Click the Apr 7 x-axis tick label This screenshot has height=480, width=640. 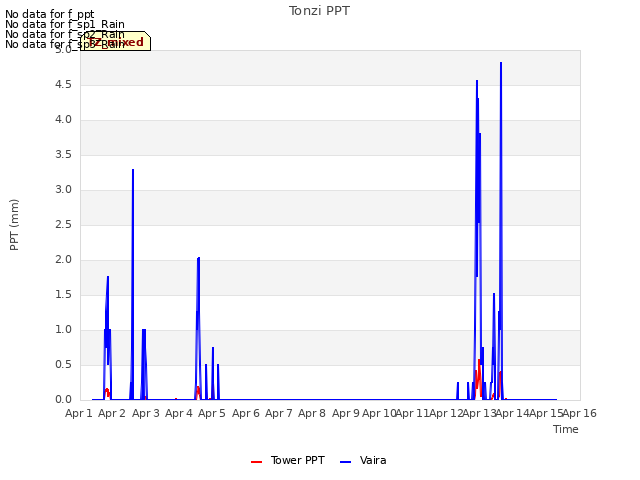click(279, 413)
